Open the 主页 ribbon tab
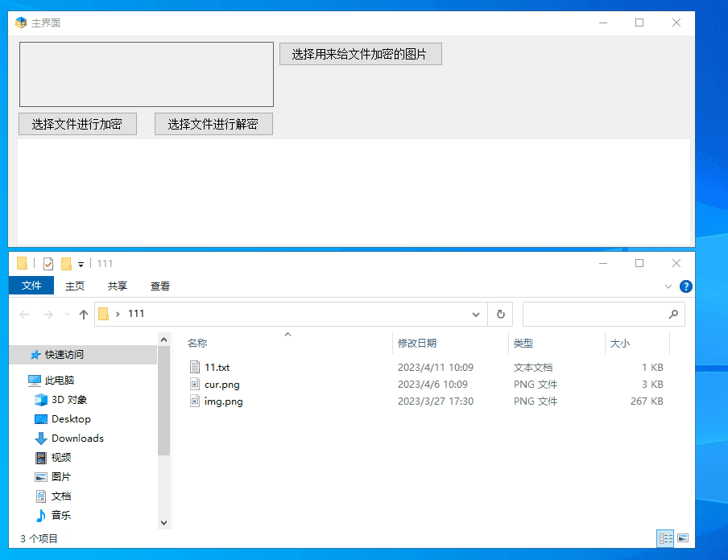 coord(75,286)
